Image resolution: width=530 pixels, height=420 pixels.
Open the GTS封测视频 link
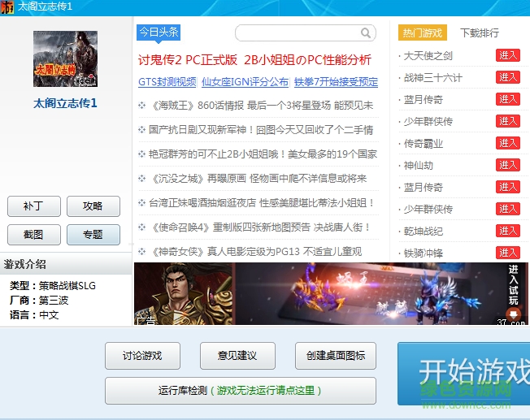(x=167, y=82)
